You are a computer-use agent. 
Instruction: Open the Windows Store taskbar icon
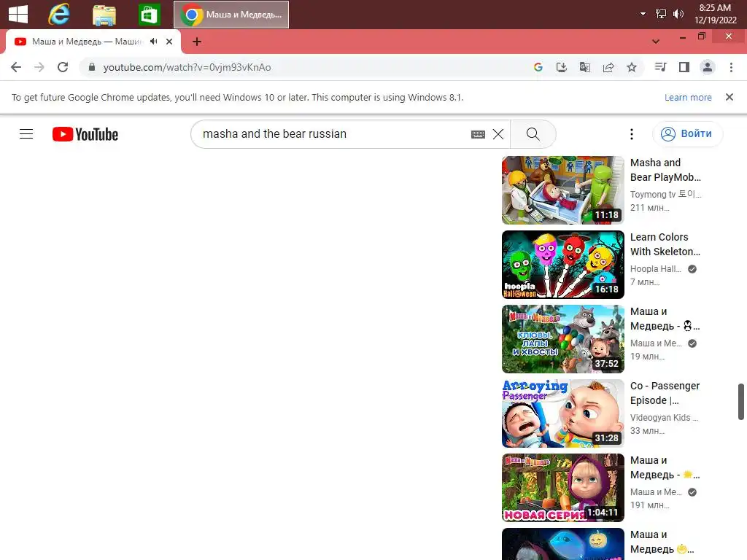coord(149,15)
